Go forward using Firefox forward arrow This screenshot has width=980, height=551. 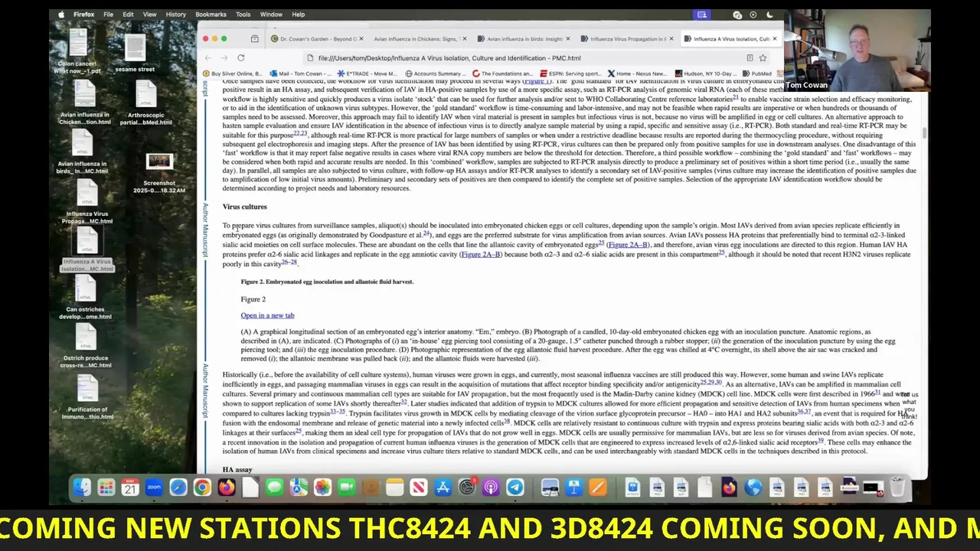click(x=224, y=58)
